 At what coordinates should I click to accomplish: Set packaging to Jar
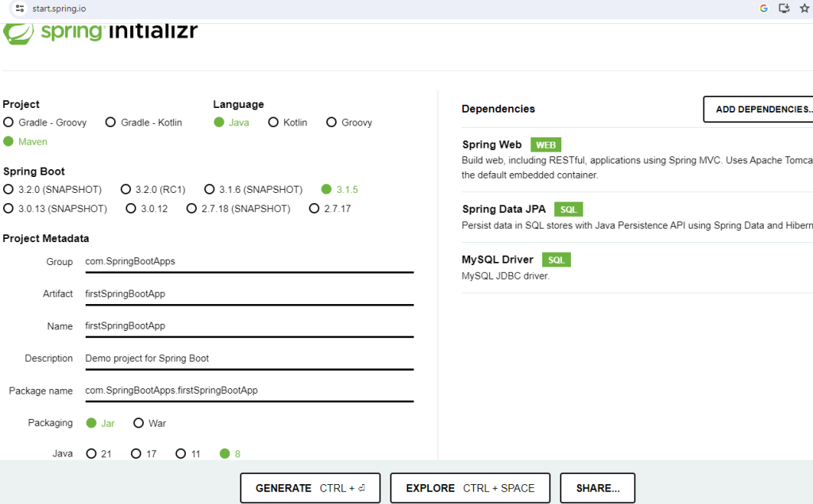coord(100,423)
